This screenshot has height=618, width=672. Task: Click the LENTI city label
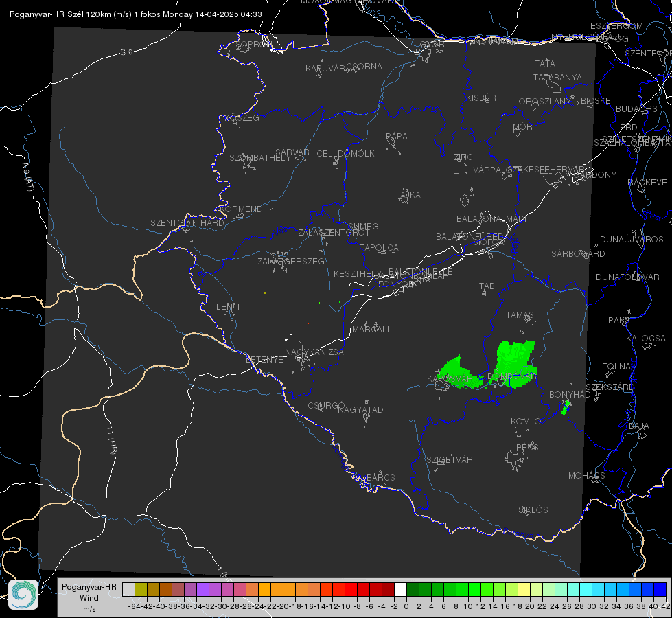click(x=228, y=307)
